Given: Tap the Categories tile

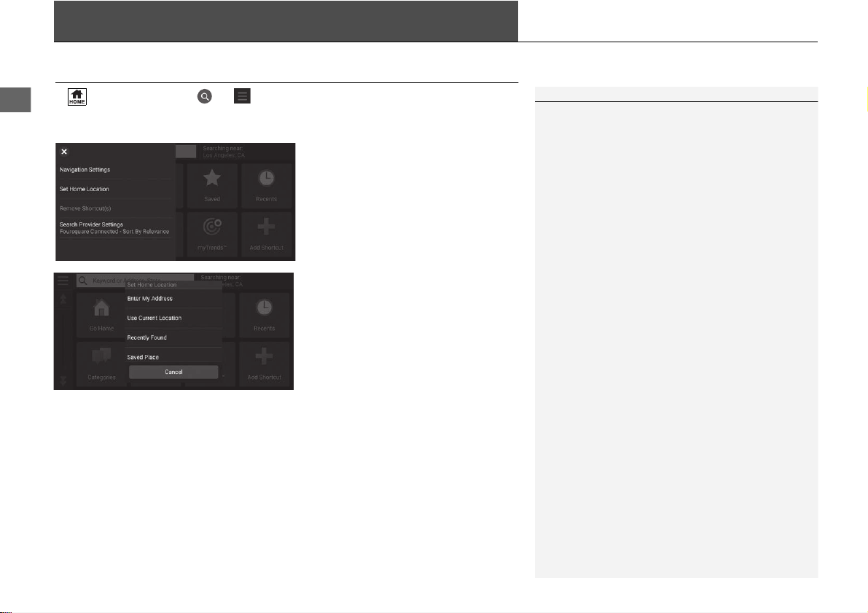Looking at the screenshot, I should tap(101, 364).
